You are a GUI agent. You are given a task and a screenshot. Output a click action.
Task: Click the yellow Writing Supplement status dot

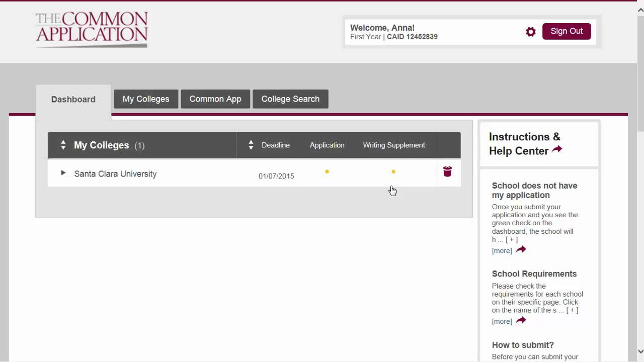point(393,171)
